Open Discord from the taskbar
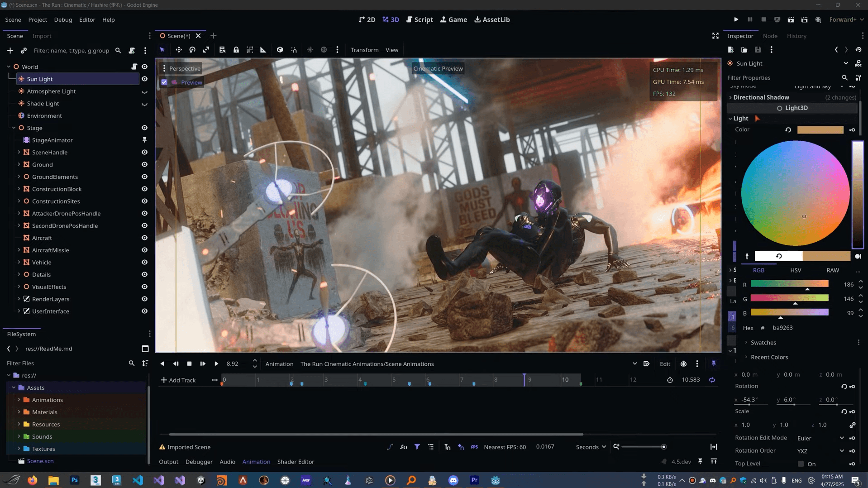The image size is (868, 488). click(453, 480)
